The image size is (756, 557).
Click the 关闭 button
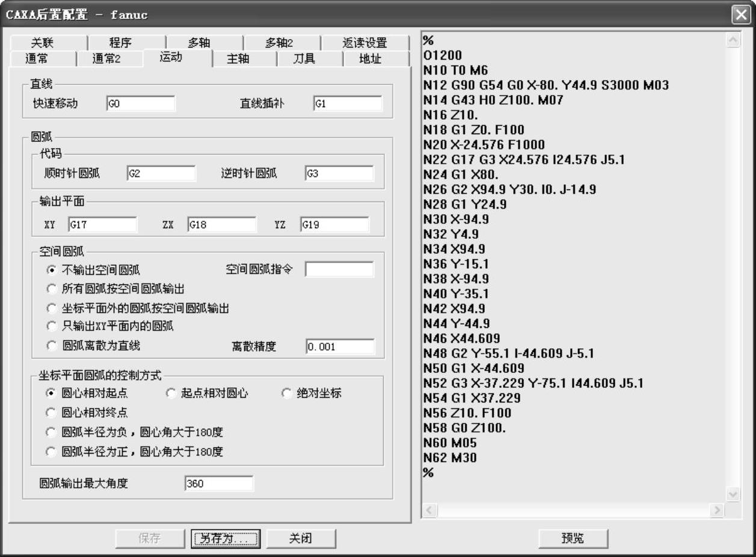coord(301,538)
